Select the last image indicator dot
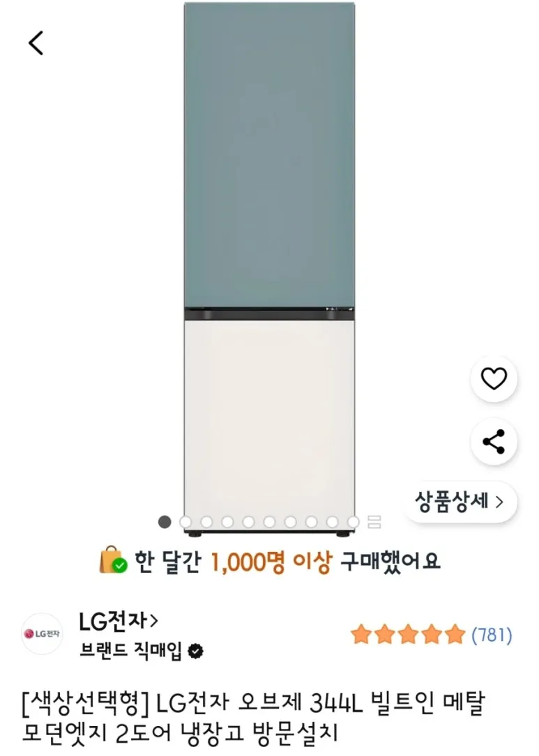Image resolution: width=539 pixels, height=756 pixels. [x=354, y=521]
